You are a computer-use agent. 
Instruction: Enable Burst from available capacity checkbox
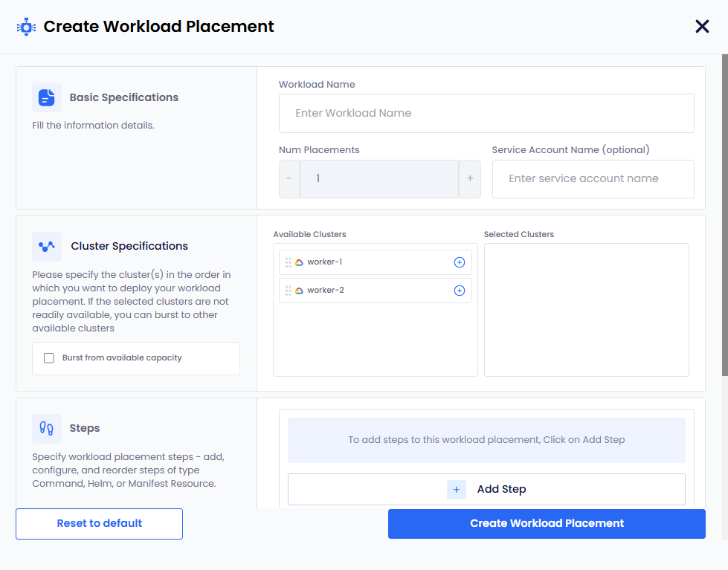coord(49,358)
